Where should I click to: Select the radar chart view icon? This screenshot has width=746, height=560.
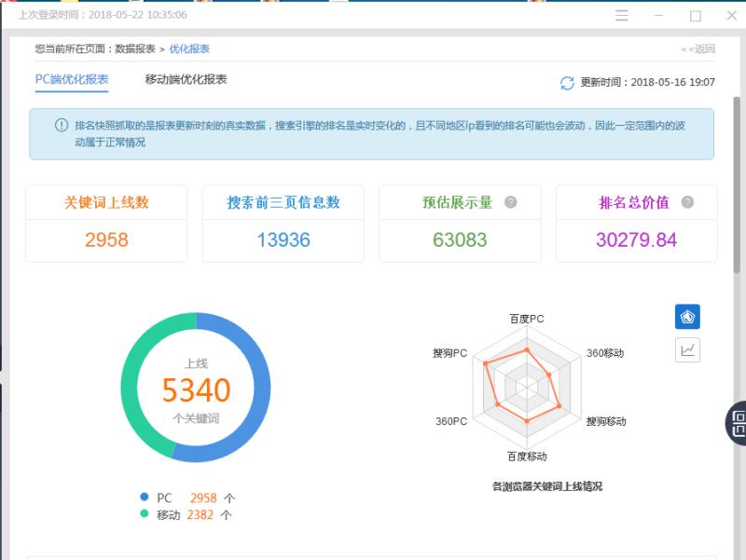pos(687,317)
